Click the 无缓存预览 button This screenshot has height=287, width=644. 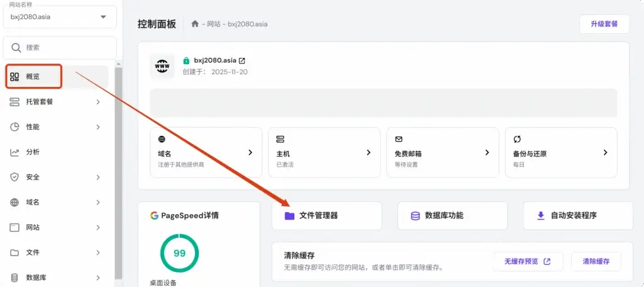(527, 261)
